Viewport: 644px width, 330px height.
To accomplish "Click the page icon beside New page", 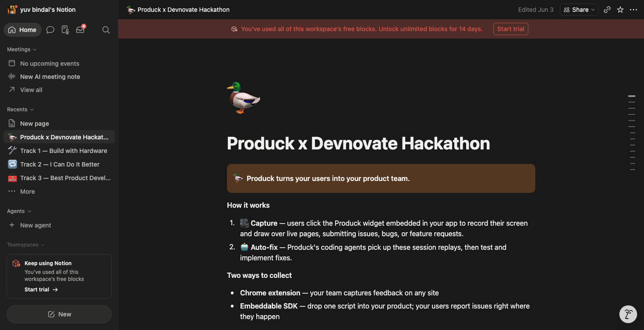I will click(12, 124).
